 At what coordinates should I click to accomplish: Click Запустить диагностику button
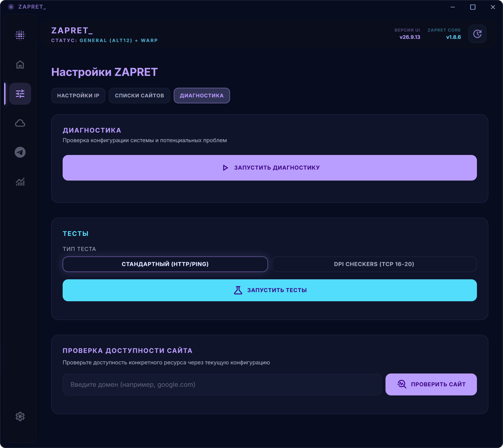click(x=270, y=168)
